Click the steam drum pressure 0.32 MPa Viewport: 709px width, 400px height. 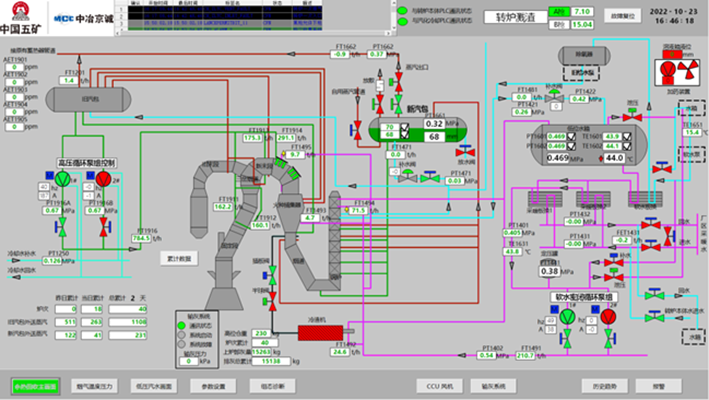434,123
